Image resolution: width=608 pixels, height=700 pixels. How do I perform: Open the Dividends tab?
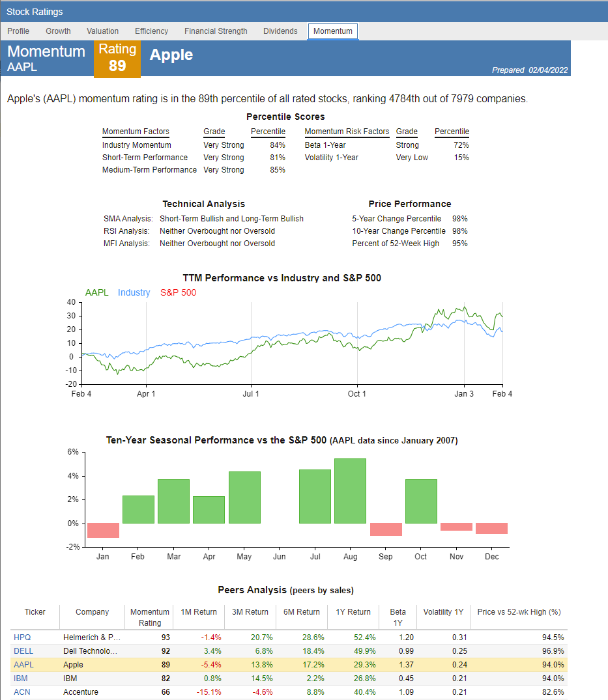pyautogui.click(x=280, y=31)
